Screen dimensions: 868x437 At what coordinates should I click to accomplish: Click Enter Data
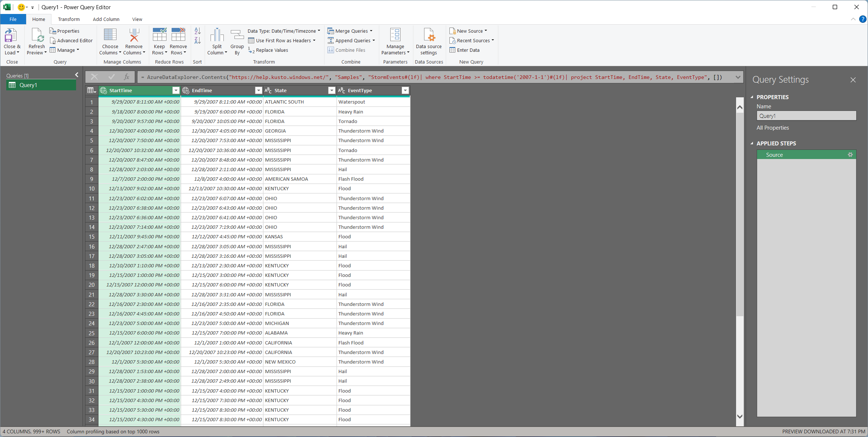465,50
